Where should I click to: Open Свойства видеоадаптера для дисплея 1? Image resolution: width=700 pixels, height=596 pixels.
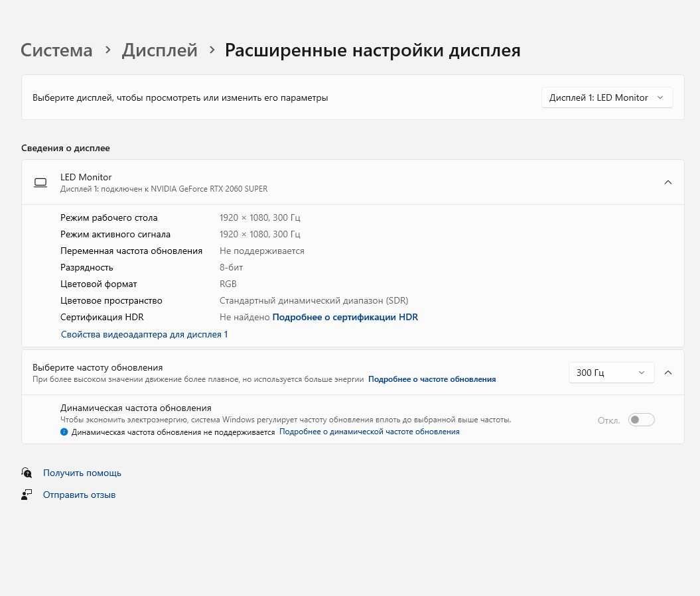tap(144, 334)
